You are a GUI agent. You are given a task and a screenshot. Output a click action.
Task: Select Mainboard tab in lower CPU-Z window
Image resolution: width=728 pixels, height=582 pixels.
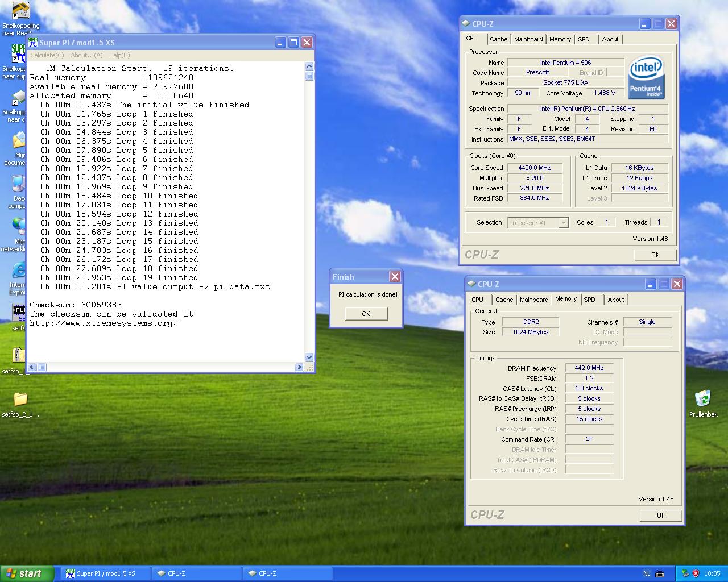(x=534, y=300)
